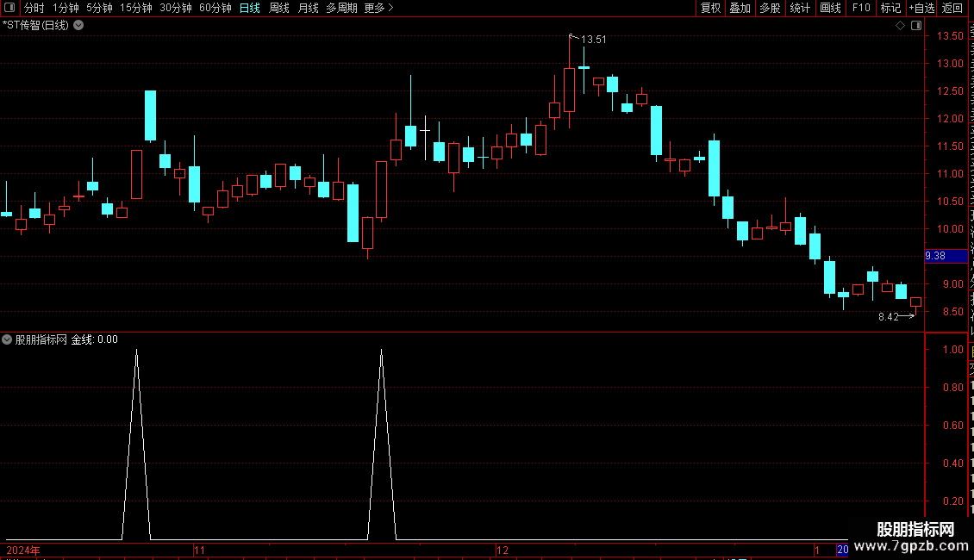This screenshot has width=974, height=560.
Task: Select the 60分钟 period
Action: coord(215,8)
